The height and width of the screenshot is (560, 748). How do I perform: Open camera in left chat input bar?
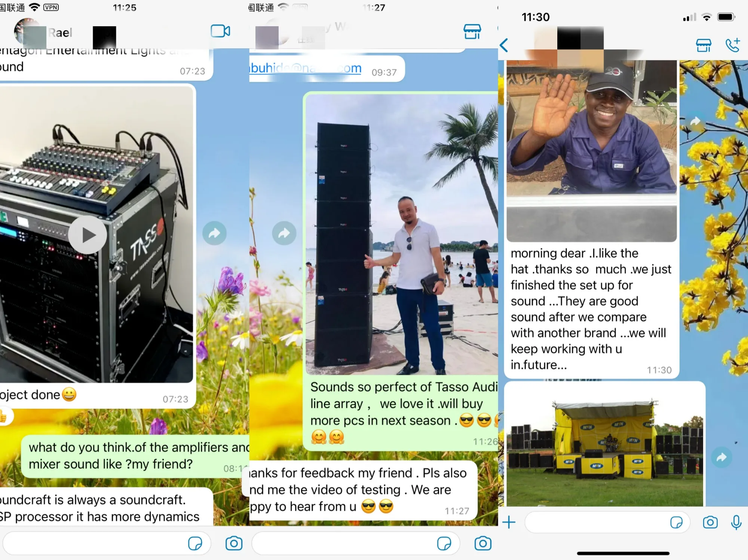[234, 543]
